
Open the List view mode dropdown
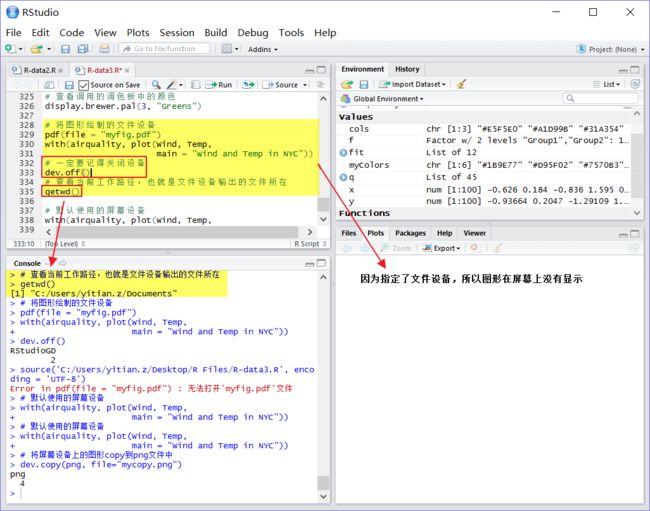(x=606, y=84)
